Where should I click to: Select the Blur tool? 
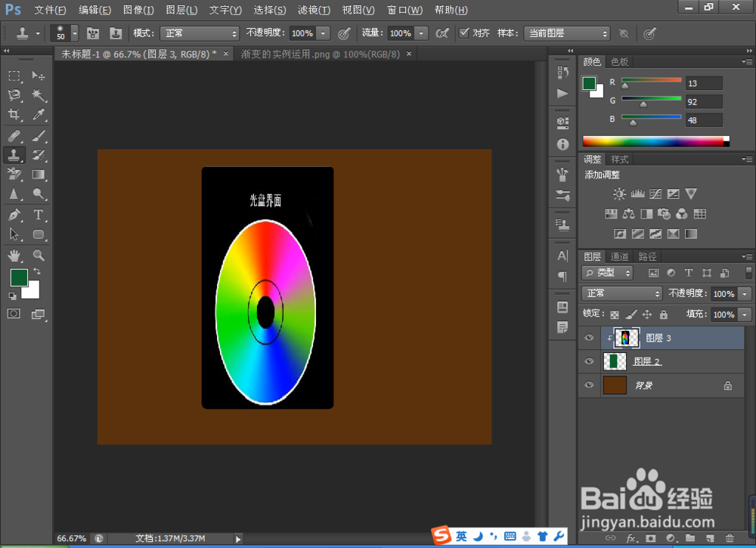tap(14, 194)
